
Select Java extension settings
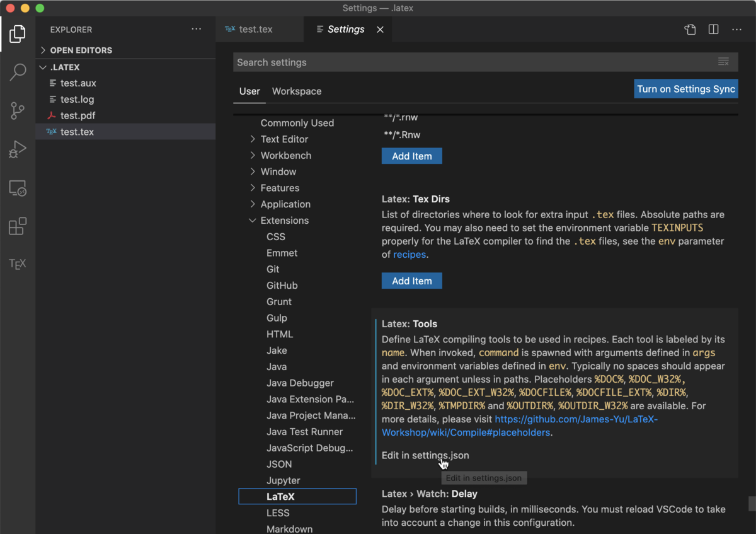[277, 367]
